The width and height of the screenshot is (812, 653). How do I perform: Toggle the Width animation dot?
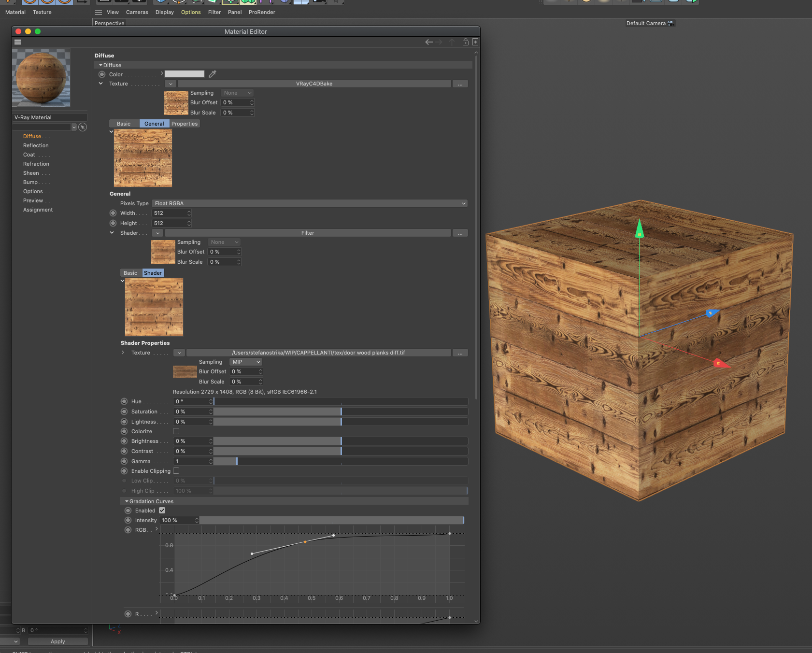[113, 213]
